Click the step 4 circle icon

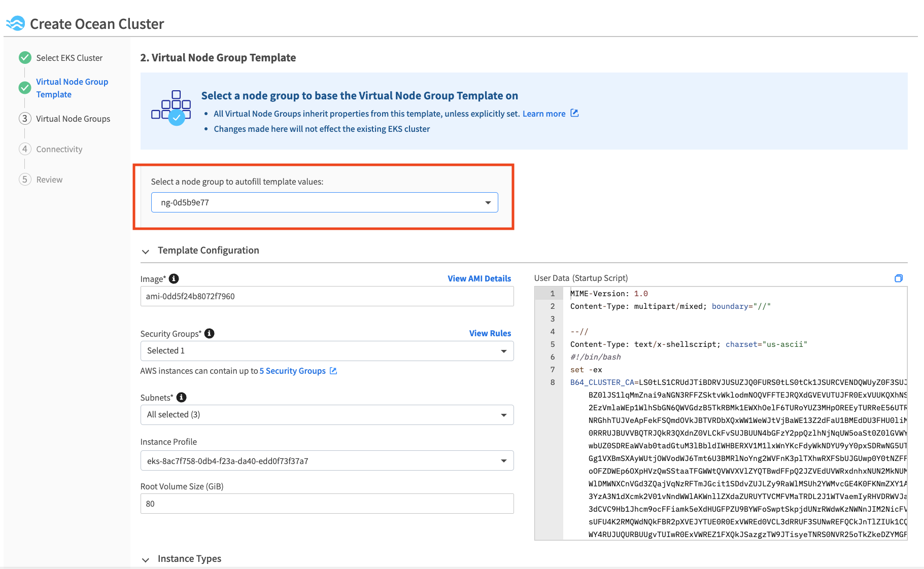click(25, 149)
